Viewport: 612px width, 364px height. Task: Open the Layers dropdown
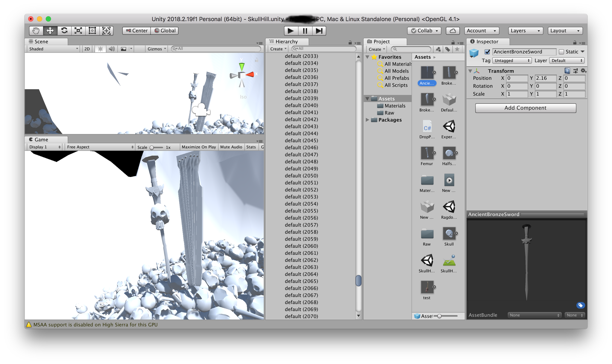525,30
